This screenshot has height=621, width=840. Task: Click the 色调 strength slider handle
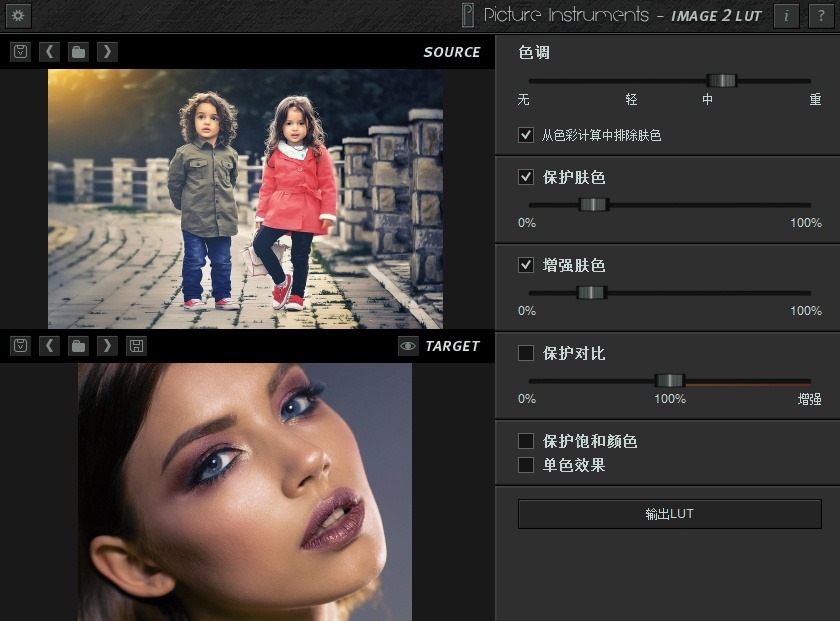tap(724, 80)
